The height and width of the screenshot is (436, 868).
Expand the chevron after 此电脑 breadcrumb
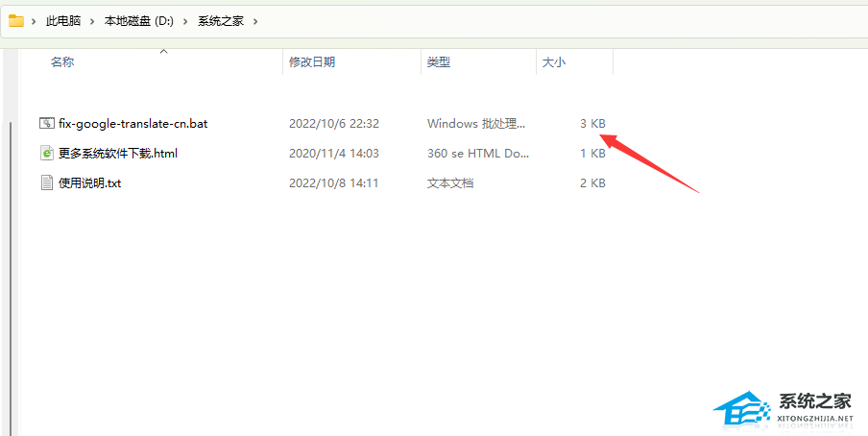92,20
